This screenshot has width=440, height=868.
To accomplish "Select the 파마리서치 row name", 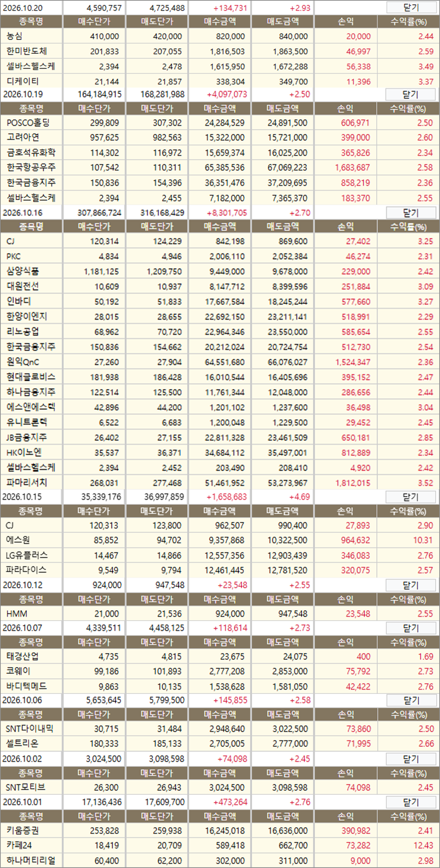I will pos(27,483).
